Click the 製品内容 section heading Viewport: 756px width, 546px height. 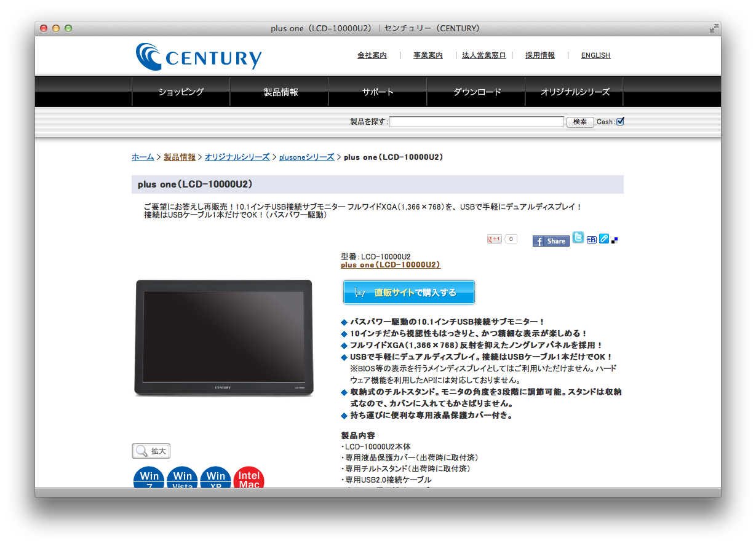click(x=358, y=435)
